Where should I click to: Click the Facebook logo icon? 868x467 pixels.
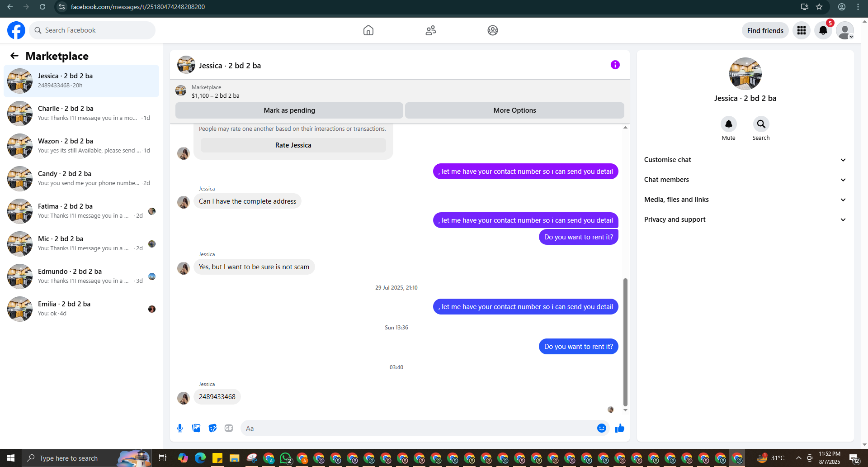click(x=16, y=30)
